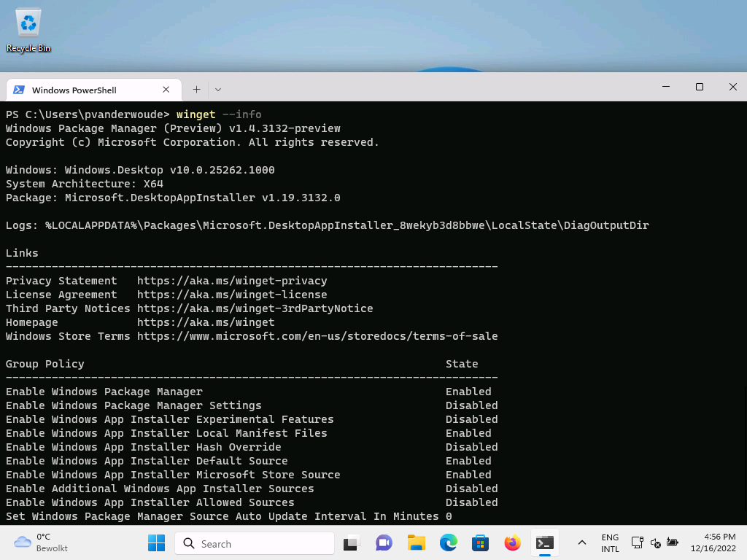Maximize the terminal window
747x560 pixels.
point(700,87)
